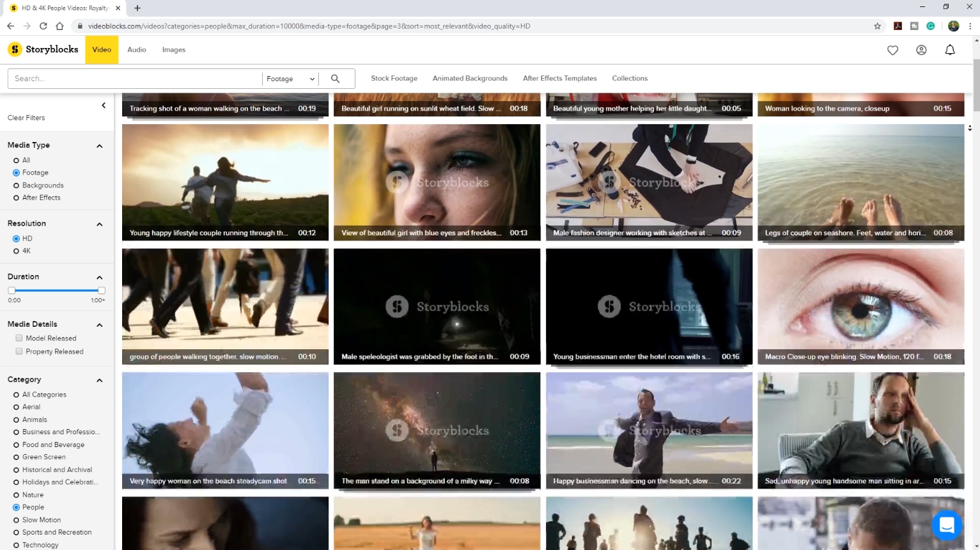Switch to the Images tab
Screen dimensions: 980x550
[174, 50]
